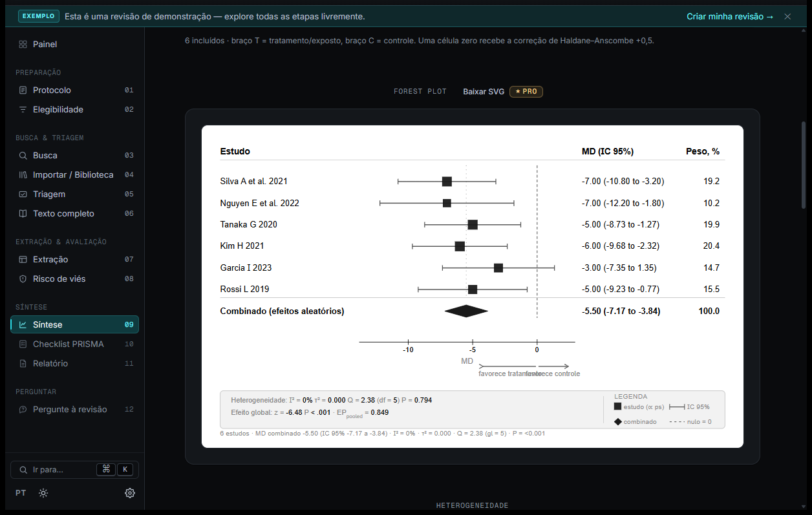Click the Texto completo book icon
This screenshot has width=812, height=515.
tap(23, 214)
